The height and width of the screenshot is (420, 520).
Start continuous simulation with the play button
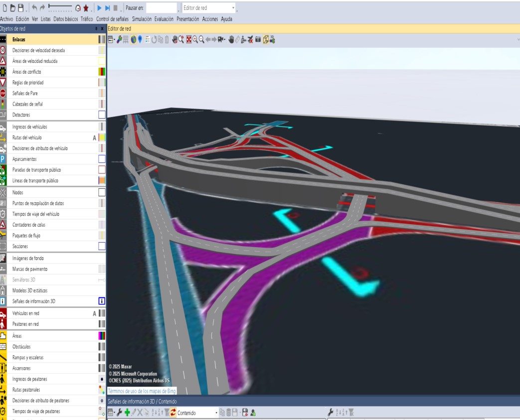[x=99, y=8]
